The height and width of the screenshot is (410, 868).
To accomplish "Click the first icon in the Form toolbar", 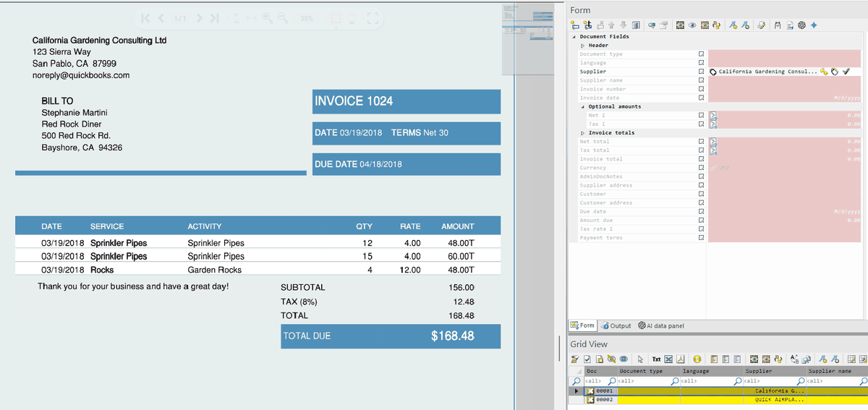I will (x=575, y=25).
